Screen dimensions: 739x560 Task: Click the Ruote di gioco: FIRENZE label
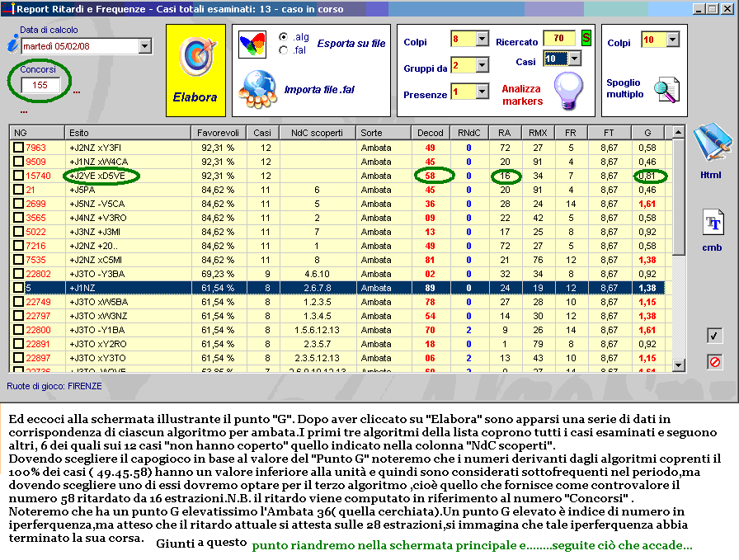54,386
